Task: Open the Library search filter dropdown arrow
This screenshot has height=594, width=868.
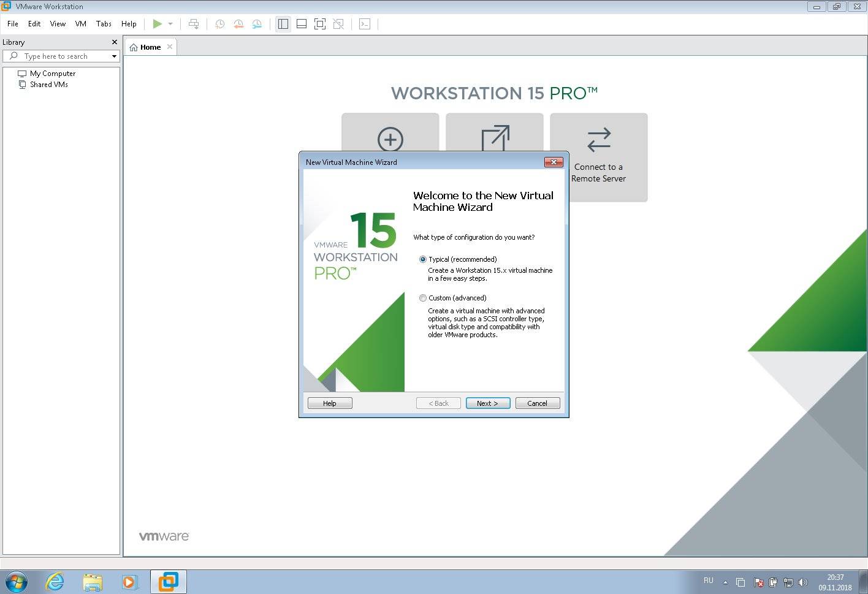Action: [114, 56]
